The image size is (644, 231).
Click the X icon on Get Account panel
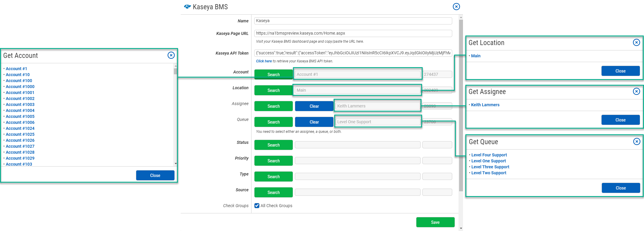171,55
